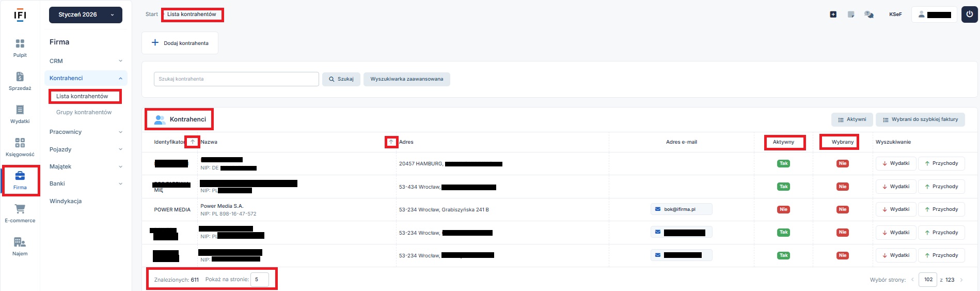Toggle the Aktywni filter
The image size is (980, 291).
[x=852, y=119]
